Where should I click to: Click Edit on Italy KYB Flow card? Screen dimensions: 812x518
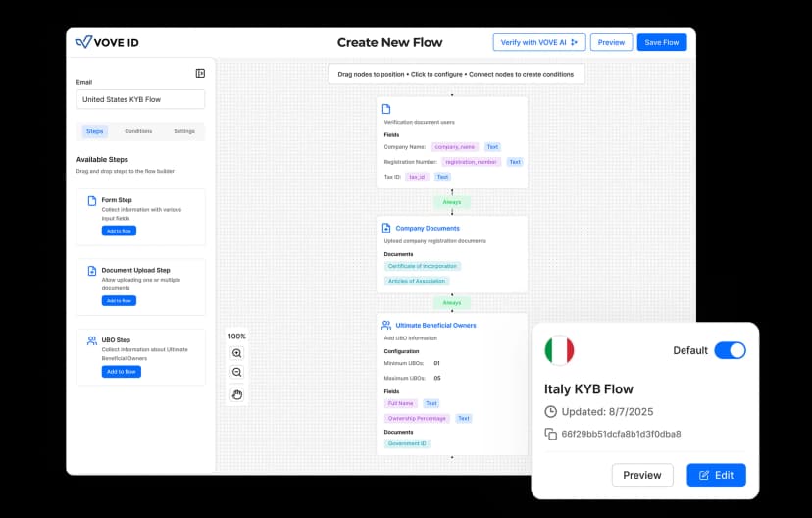pos(716,475)
